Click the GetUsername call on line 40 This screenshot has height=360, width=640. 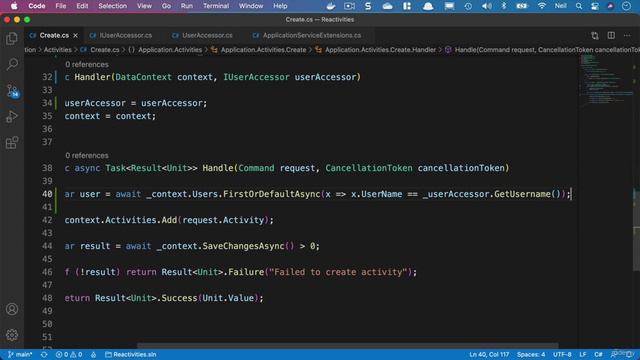(x=522, y=194)
